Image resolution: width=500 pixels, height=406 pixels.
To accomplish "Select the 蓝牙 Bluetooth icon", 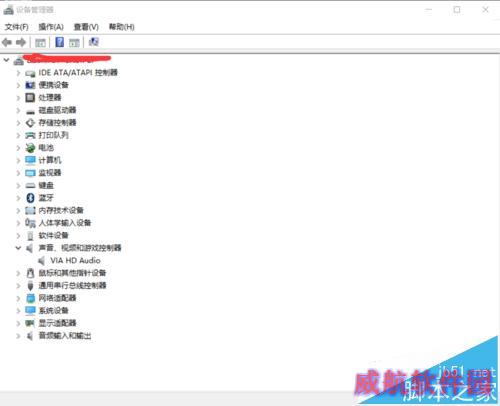I will tap(30, 198).
